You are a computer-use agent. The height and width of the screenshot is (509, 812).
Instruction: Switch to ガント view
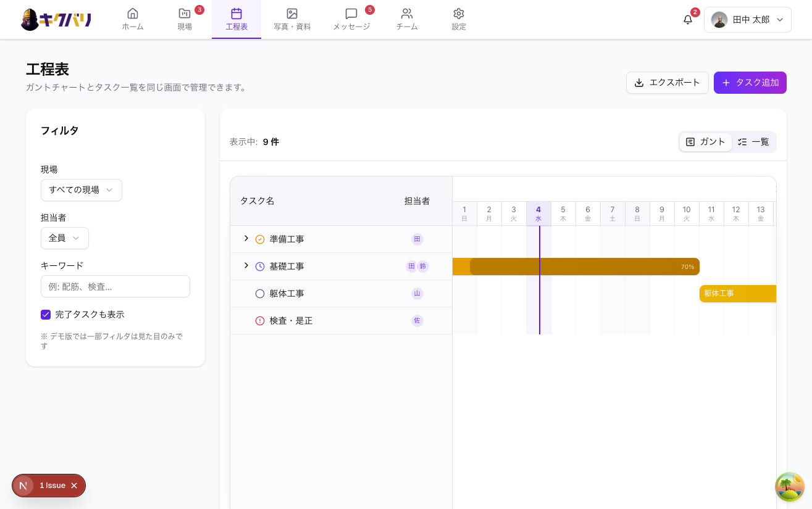click(706, 142)
